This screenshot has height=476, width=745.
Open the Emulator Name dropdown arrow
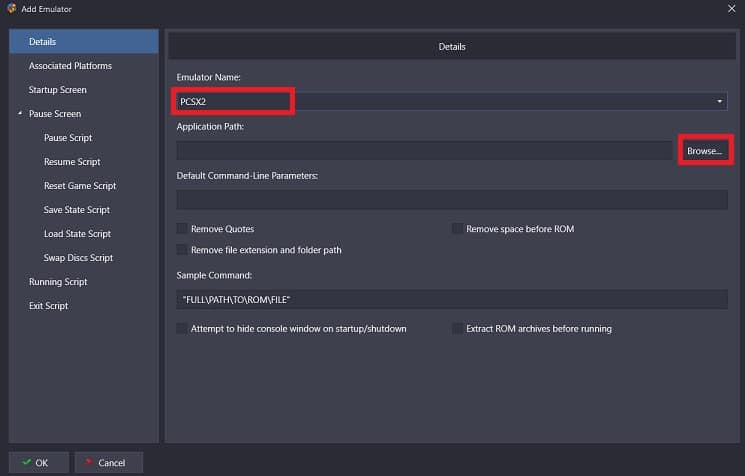tap(719, 101)
